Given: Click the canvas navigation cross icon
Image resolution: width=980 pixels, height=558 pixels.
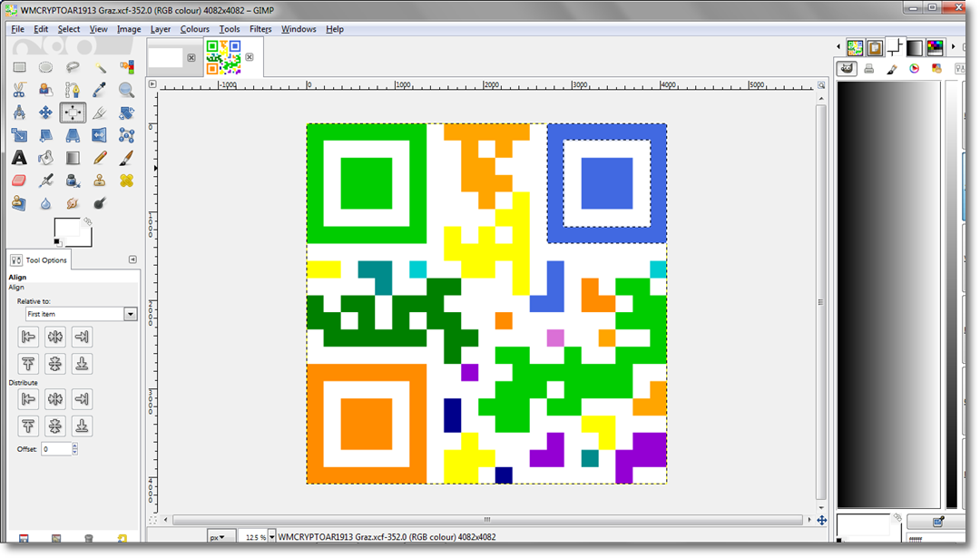Looking at the screenshot, I should 822,520.
